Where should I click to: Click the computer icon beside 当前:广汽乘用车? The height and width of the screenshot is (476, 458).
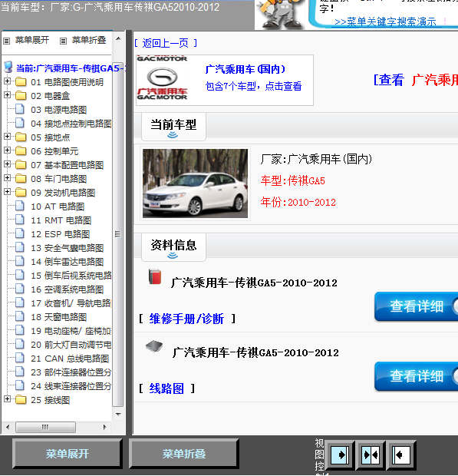pos(8,68)
